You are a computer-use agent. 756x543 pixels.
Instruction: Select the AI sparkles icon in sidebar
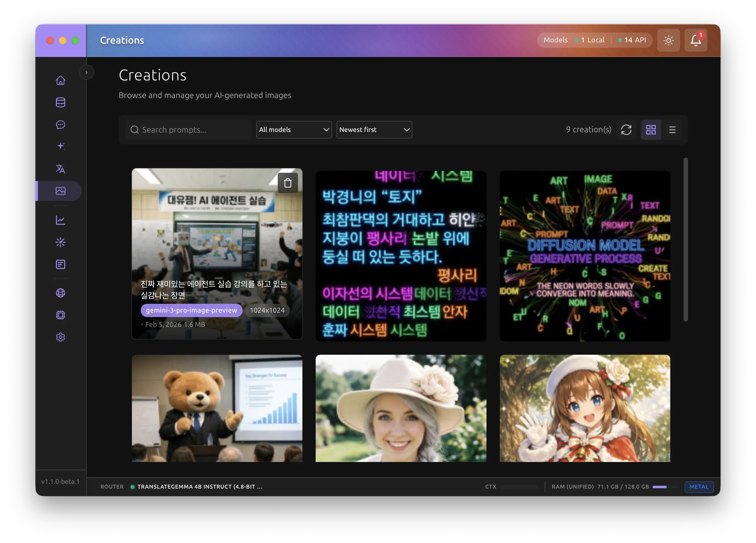click(60, 146)
